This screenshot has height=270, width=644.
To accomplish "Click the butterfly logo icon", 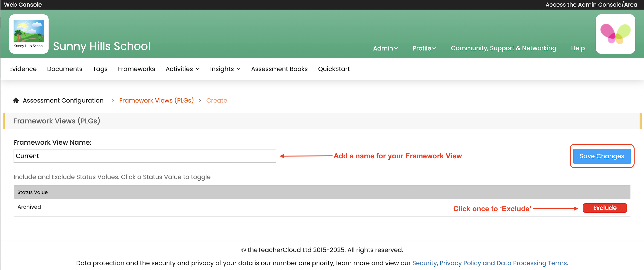I will (615, 34).
